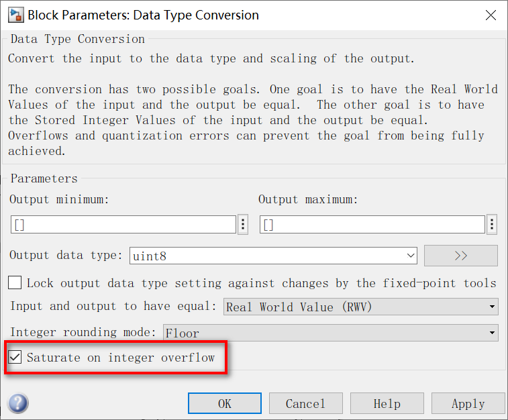
Task: Click the Lock output data type setting label
Action: (x=262, y=283)
